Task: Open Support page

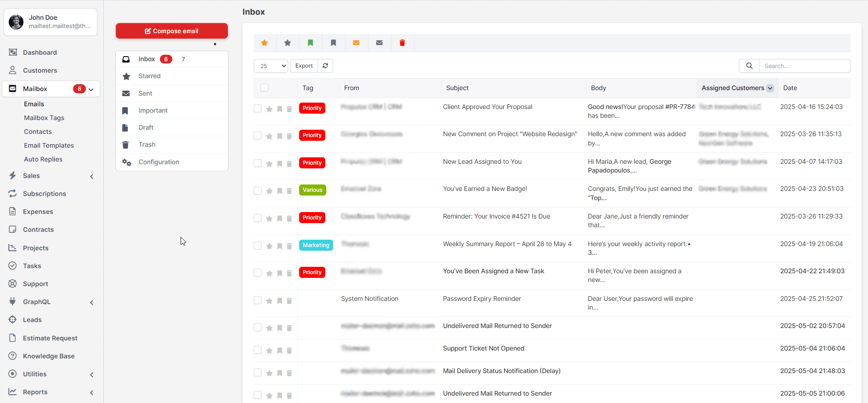Action: (x=35, y=284)
